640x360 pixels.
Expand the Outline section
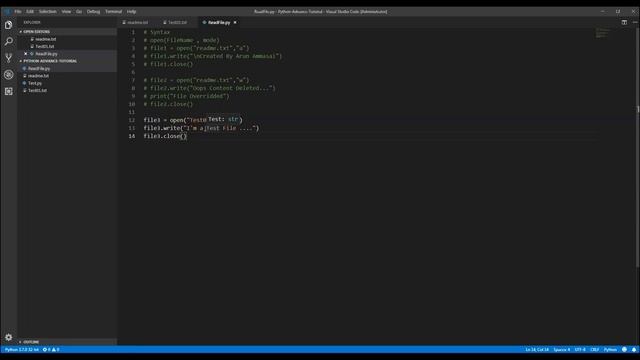tap(31, 342)
